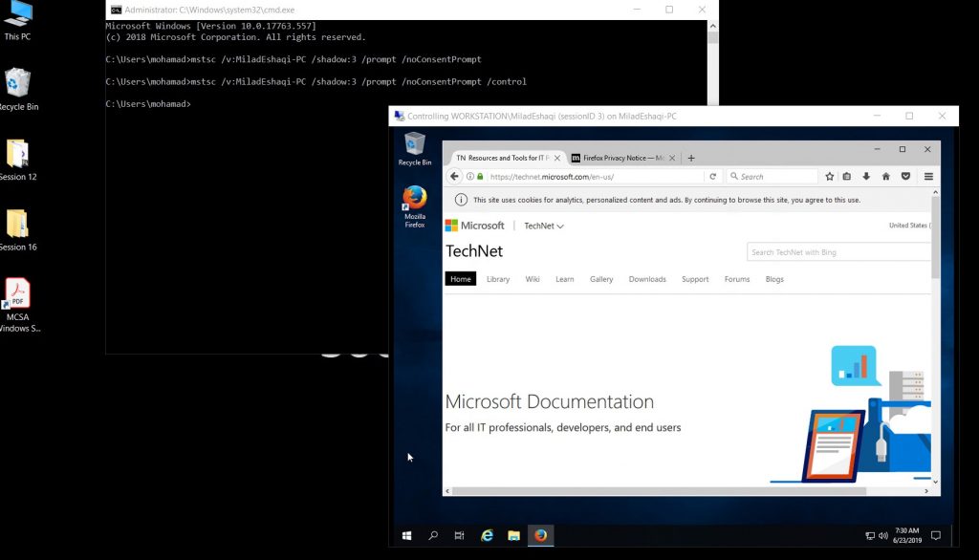Switch to Resources and Tools tab
The image size is (979, 560).
point(503,158)
